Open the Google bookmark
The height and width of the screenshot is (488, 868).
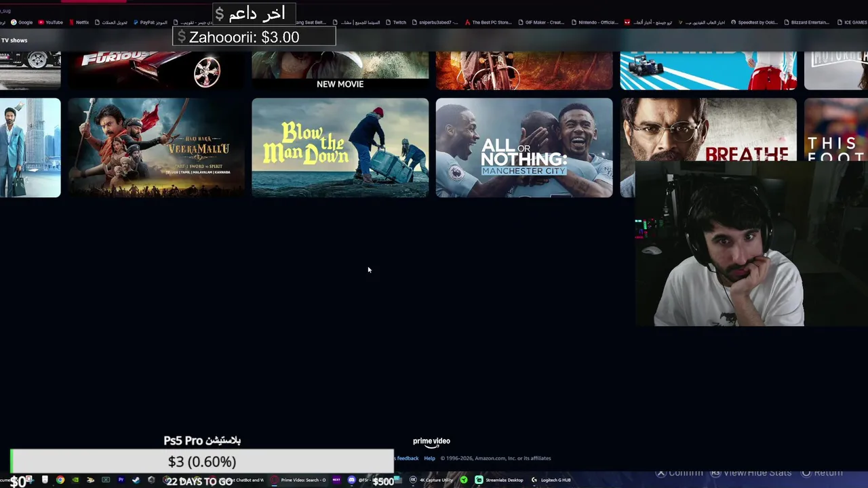21,22
